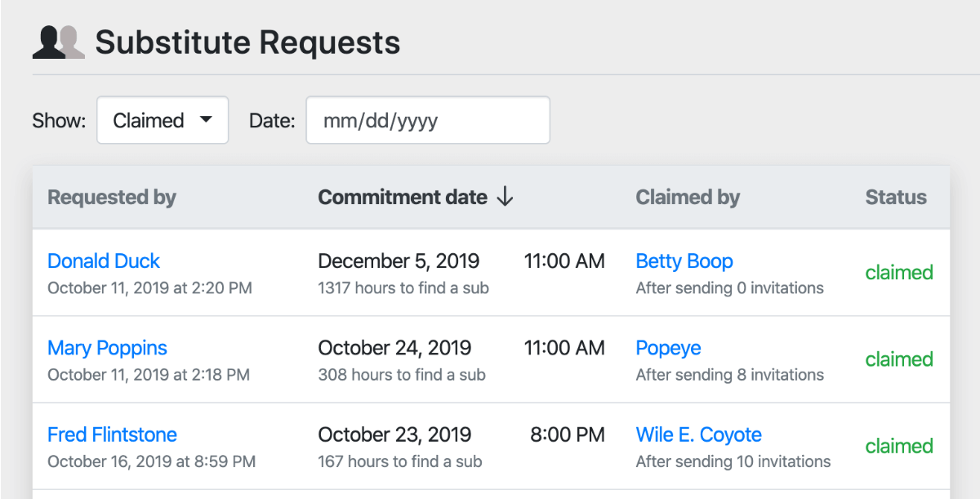Viewport: 980px width, 499px height.
Task: Open Popeye claimer link
Action: coord(668,348)
